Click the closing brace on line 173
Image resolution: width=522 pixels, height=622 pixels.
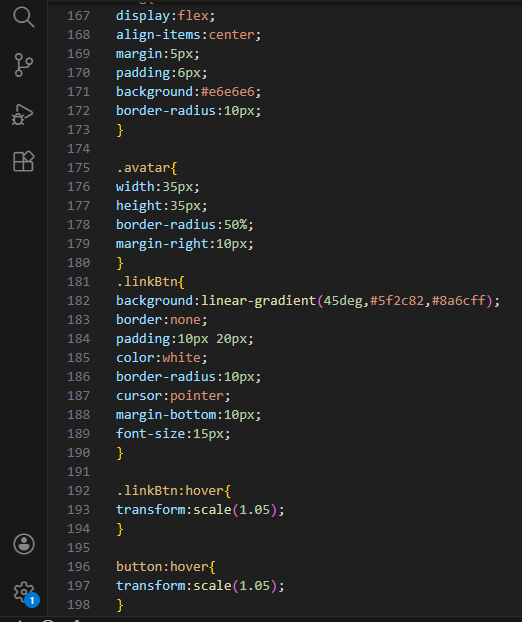coord(120,130)
